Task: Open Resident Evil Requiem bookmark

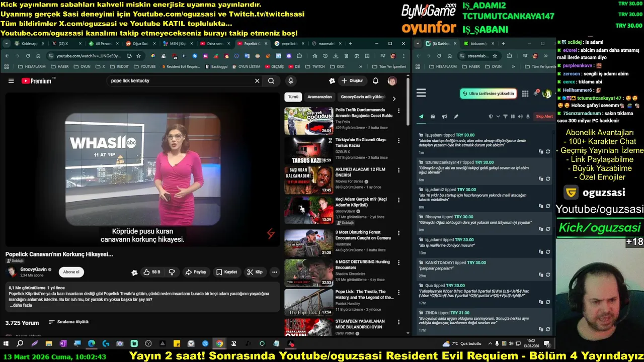Action: pos(181,66)
